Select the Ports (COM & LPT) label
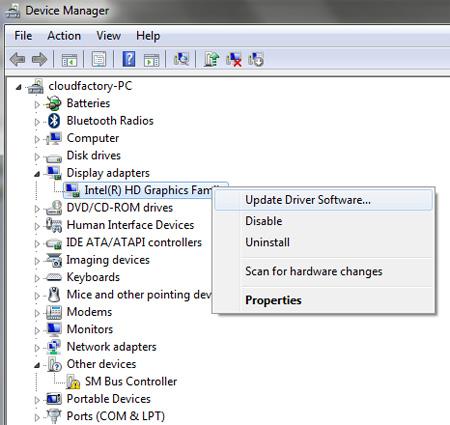This screenshot has height=425, width=450. click(116, 416)
